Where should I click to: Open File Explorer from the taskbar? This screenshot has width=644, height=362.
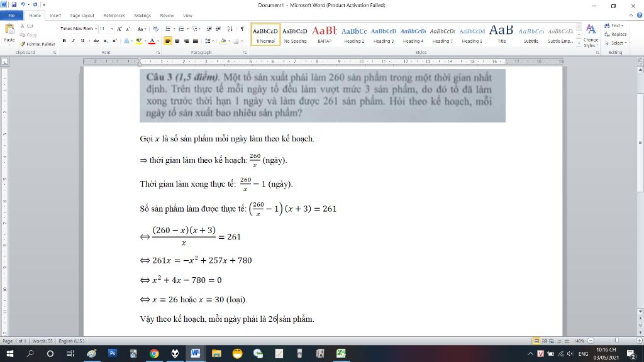tap(216, 353)
